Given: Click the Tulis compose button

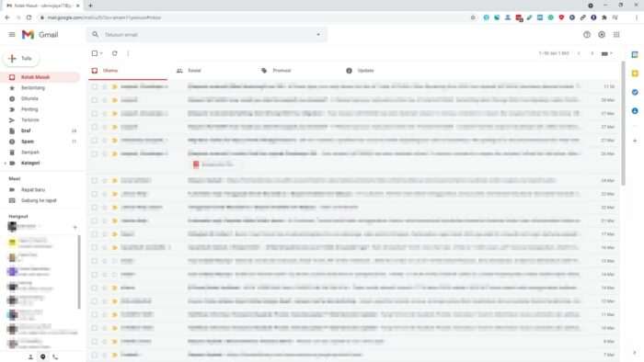Looking at the screenshot, I should click(x=21, y=59).
